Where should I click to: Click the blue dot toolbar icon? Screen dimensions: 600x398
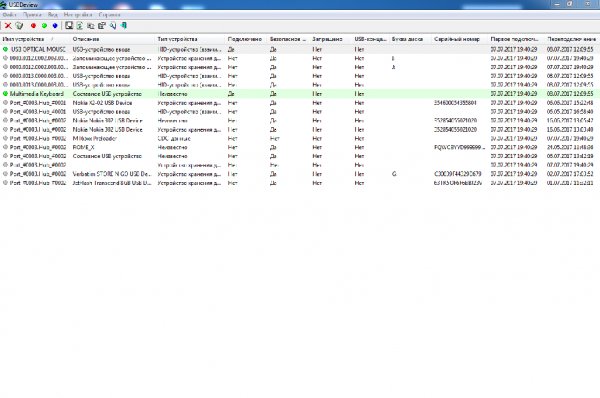tap(55, 26)
